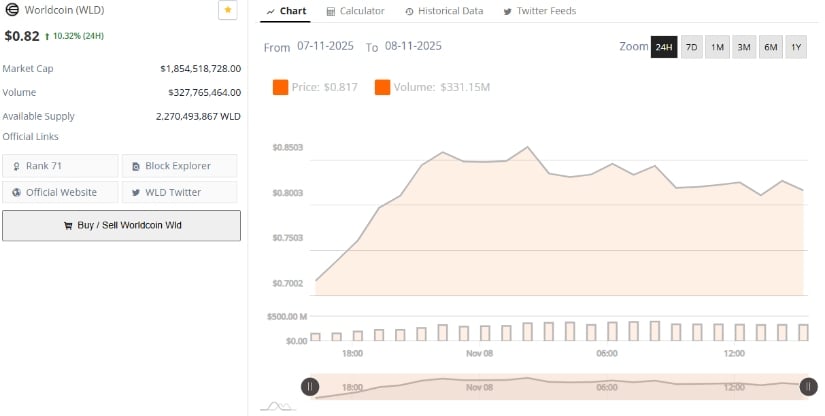
Task: Open the Twitter Feeds tab
Action: [541, 11]
